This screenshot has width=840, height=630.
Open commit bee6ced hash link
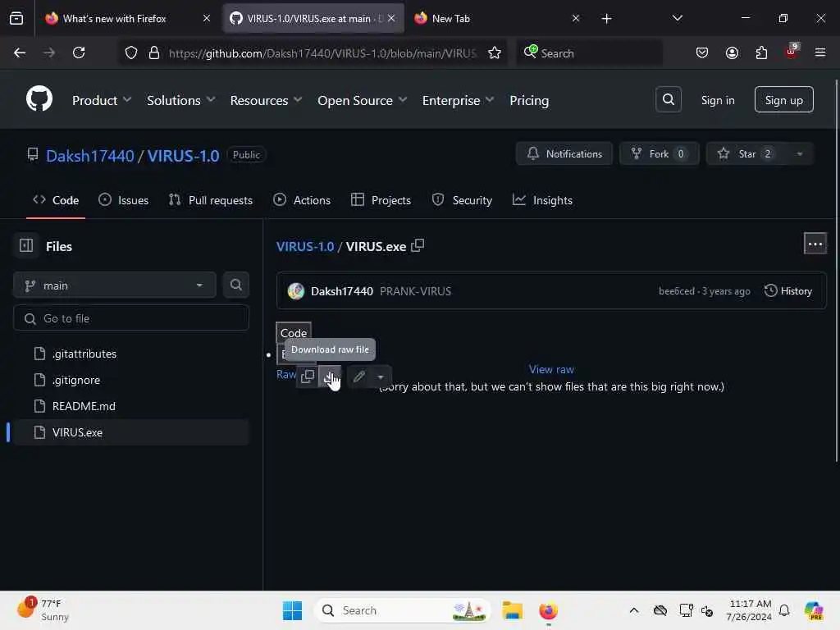[676, 291]
